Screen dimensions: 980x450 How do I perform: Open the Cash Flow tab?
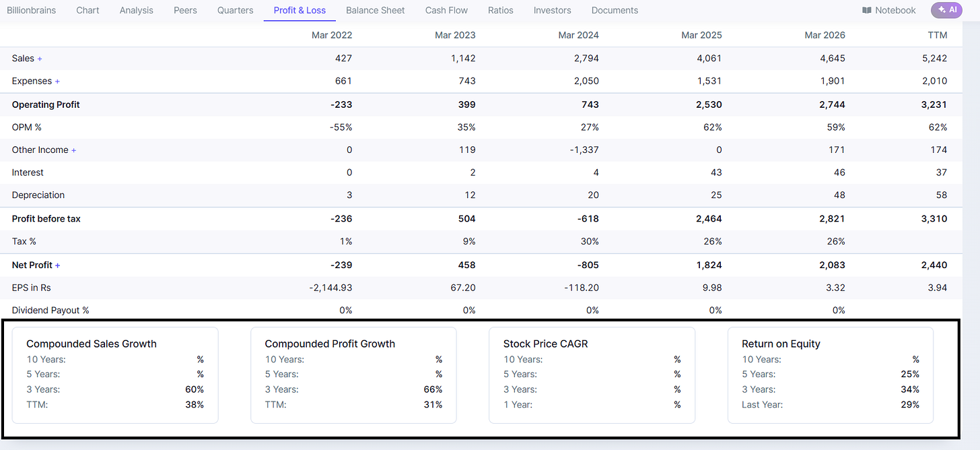446,10
